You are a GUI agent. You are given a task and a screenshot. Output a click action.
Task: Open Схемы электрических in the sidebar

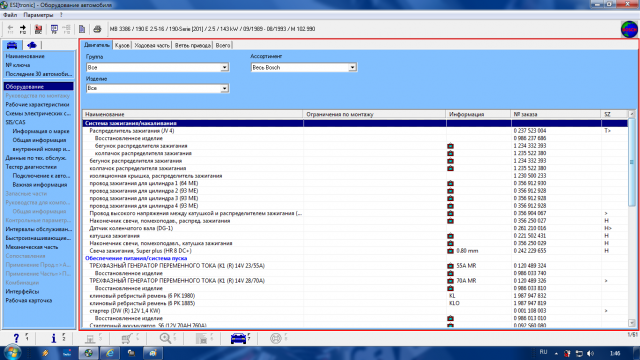(38, 113)
